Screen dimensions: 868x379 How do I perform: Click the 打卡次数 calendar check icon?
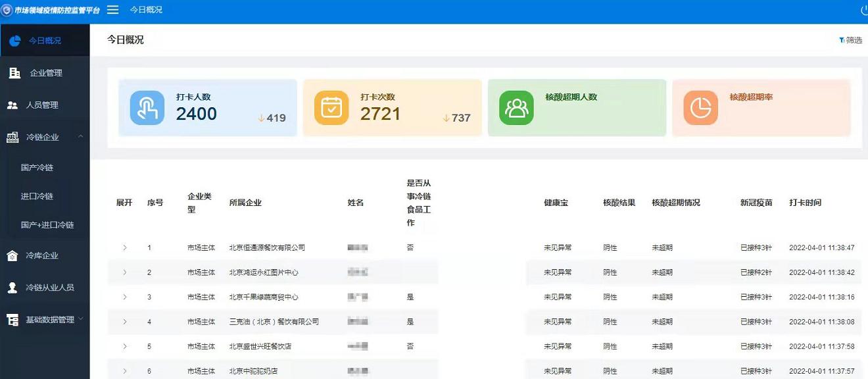coord(331,108)
